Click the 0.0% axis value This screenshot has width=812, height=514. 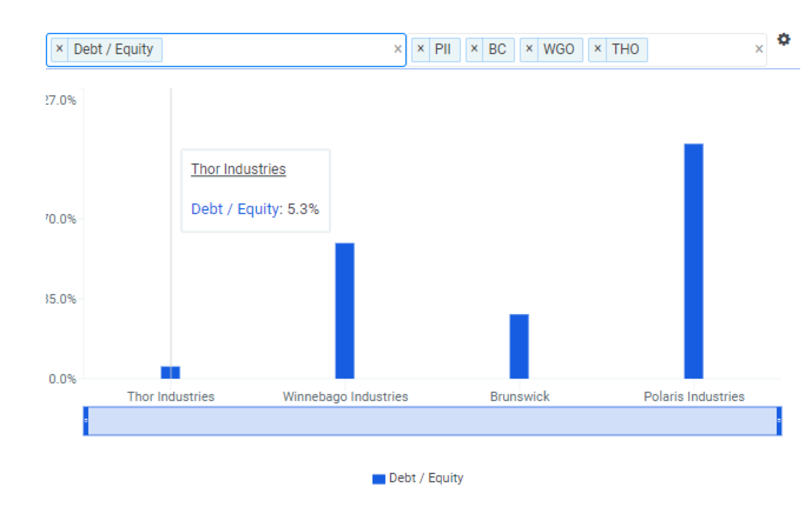[62, 379]
